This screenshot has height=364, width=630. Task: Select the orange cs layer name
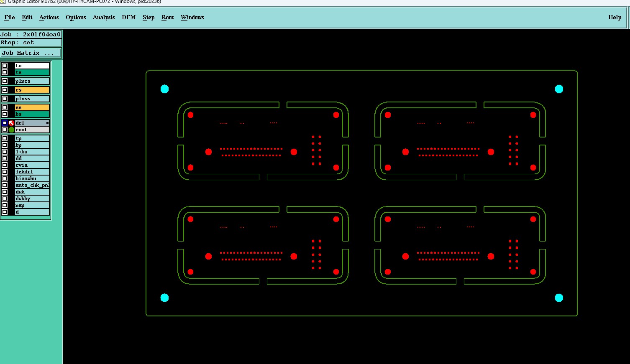(32, 90)
